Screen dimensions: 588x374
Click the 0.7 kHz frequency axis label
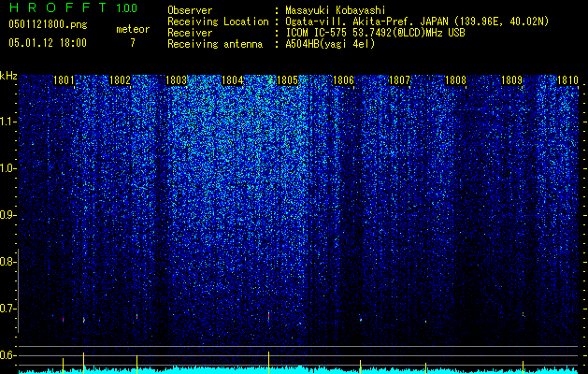pos(7,309)
